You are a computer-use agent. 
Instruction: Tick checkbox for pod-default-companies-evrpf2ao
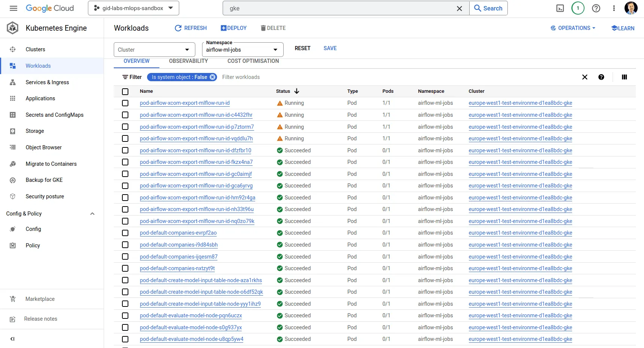point(125,233)
